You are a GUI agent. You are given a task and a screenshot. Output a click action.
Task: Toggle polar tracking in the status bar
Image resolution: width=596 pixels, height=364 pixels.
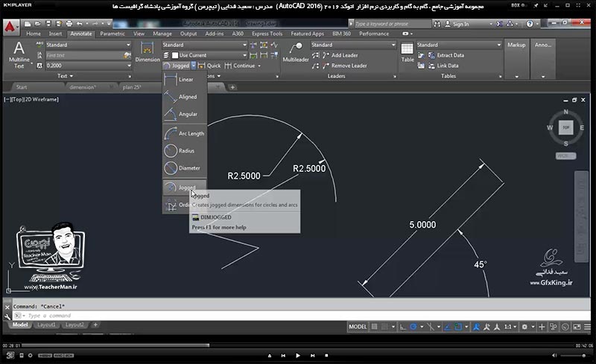point(413,327)
